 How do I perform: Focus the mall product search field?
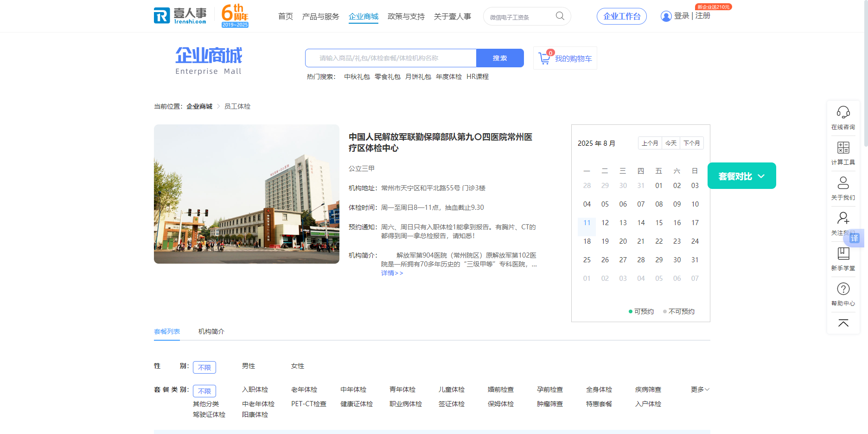[391, 58]
